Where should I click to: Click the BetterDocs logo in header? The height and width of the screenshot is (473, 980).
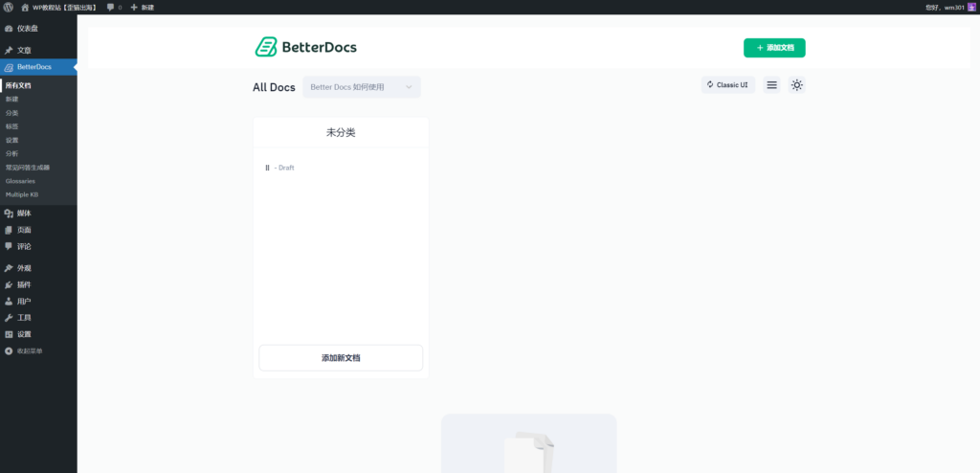click(305, 47)
